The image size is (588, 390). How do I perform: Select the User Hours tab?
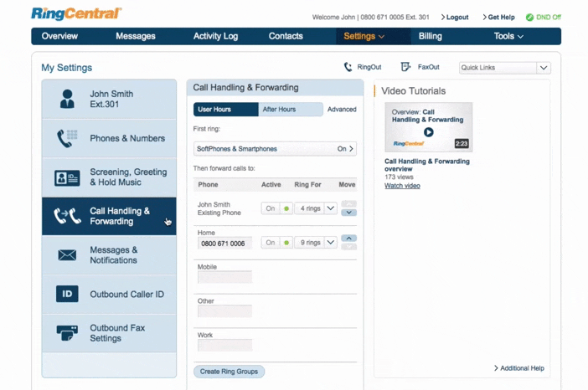pos(226,110)
